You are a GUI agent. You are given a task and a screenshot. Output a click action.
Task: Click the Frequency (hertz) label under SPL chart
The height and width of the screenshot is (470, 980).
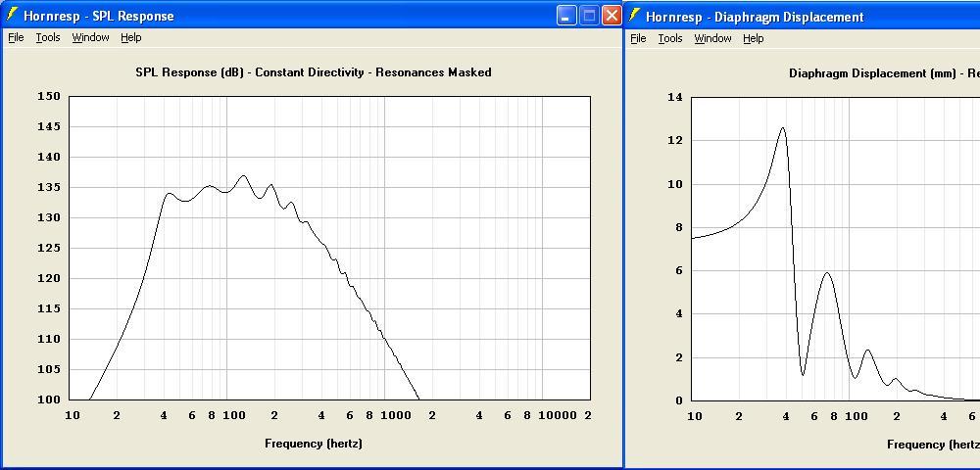click(314, 444)
